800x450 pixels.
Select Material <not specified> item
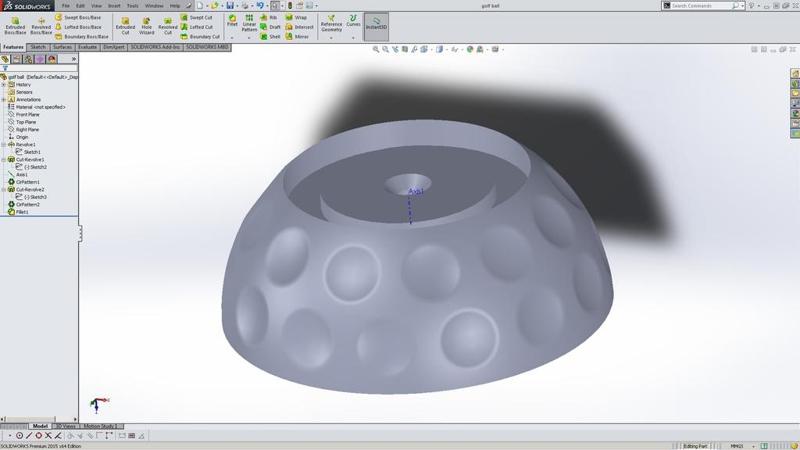coord(36,107)
